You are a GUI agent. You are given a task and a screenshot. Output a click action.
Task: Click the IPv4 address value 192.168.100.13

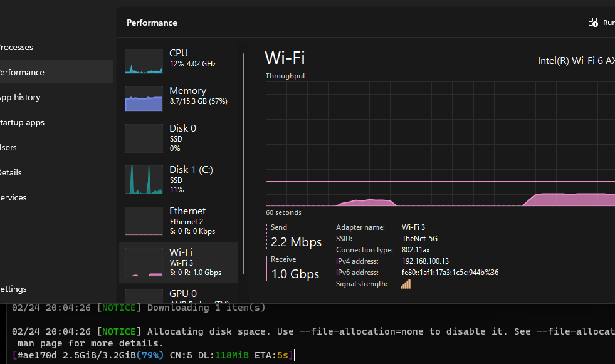pos(425,261)
